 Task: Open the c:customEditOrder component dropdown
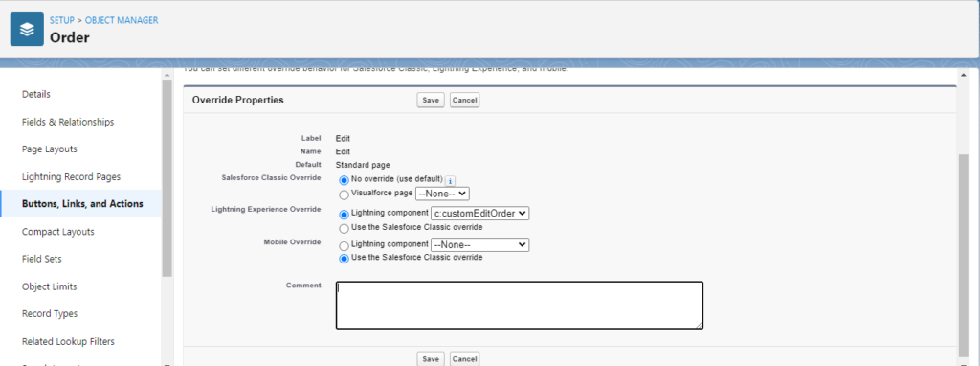[480, 214]
